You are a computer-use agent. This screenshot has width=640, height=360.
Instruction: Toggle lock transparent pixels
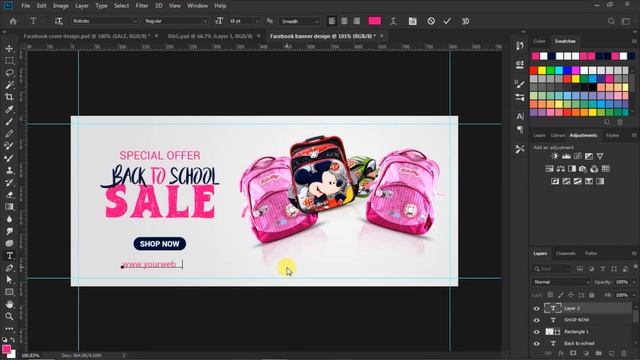pyautogui.click(x=550, y=295)
